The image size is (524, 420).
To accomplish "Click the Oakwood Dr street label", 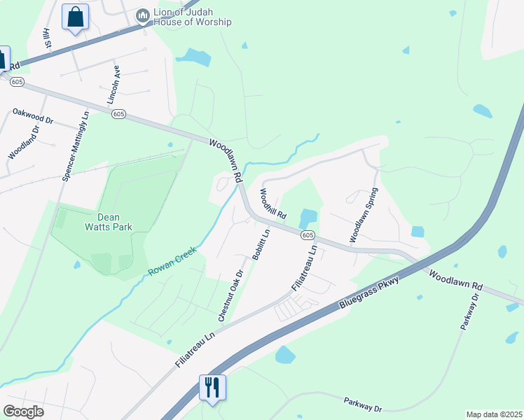I will coord(33,116).
